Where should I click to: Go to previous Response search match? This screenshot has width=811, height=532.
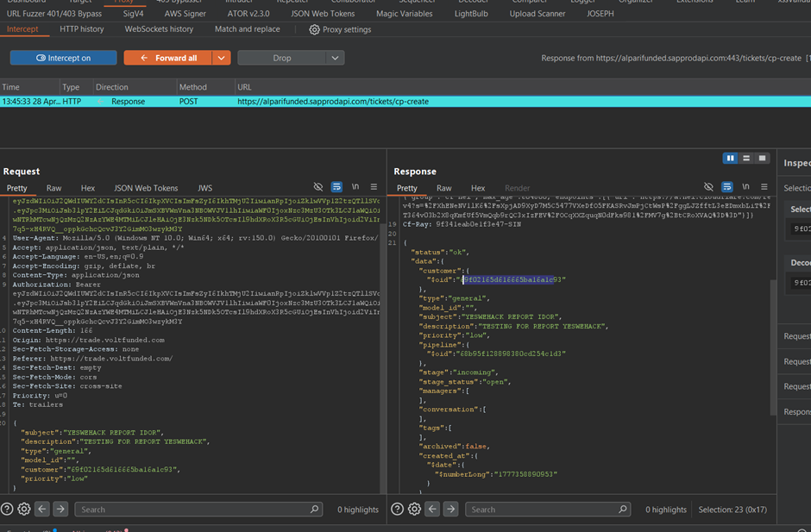tap(432, 510)
